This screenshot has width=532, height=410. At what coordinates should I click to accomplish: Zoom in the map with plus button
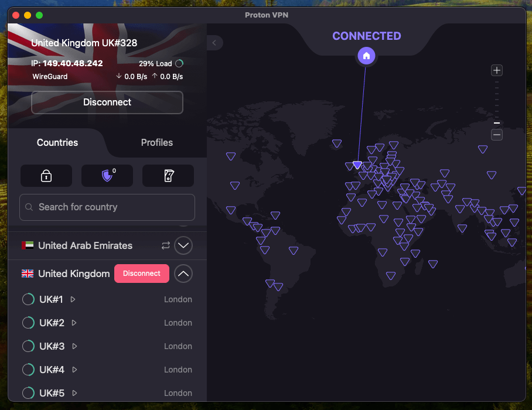pyautogui.click(x=497, y=70)
